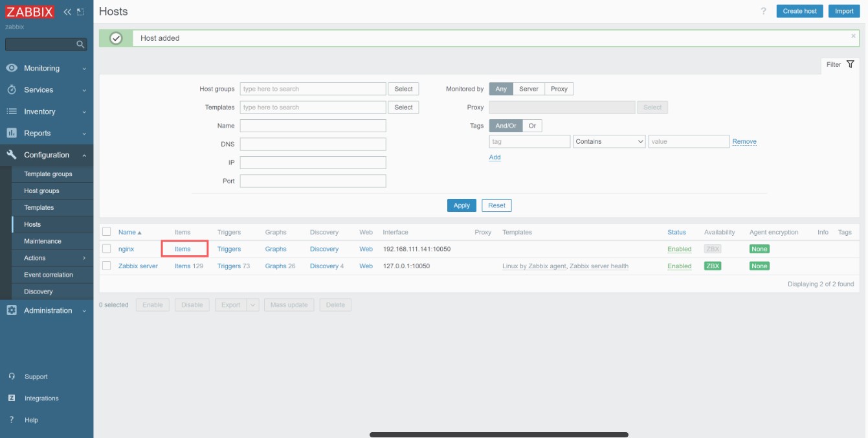Open Template groups configuration
The width and height of the screenshot is (868, 438).
pos(52,174)
